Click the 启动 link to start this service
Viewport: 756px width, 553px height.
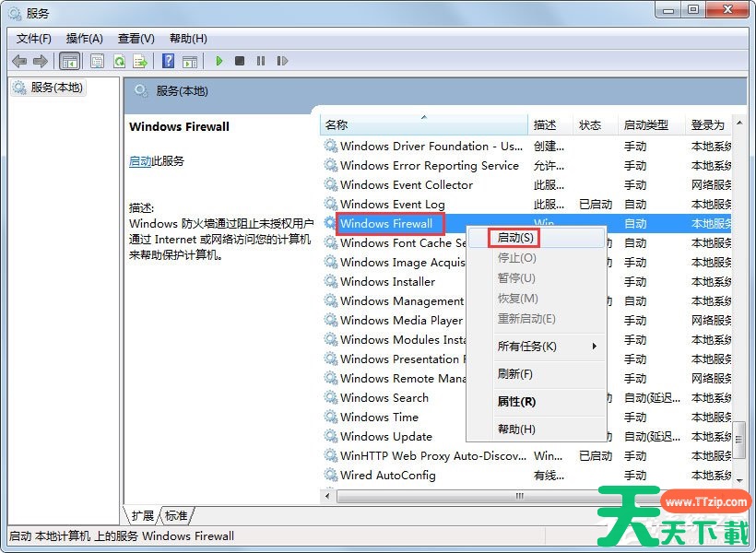(x=140, y=161)
